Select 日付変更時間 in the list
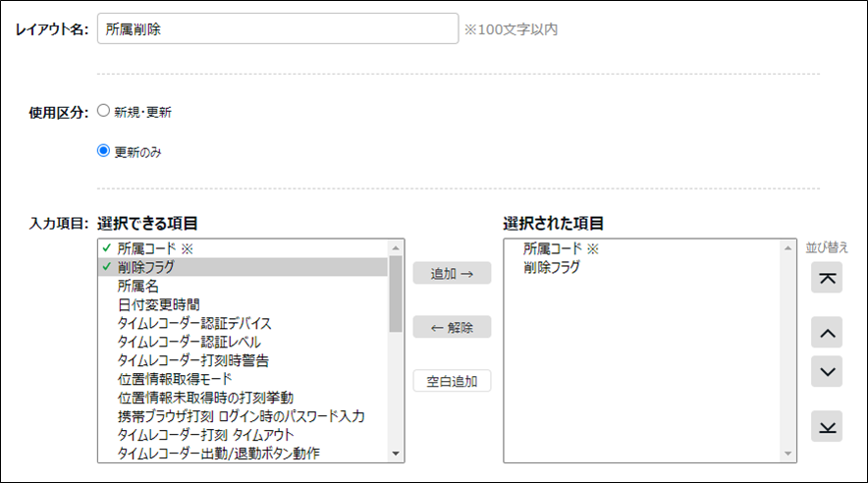Image resolution: width=868 pixels, height=483 pixels. tap(244, 304)
